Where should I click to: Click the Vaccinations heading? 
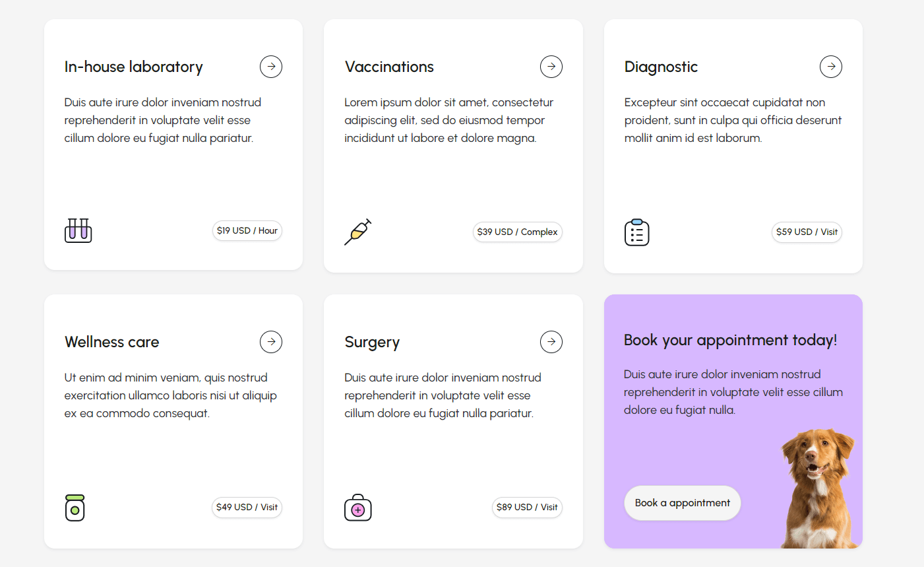point(389,66)
